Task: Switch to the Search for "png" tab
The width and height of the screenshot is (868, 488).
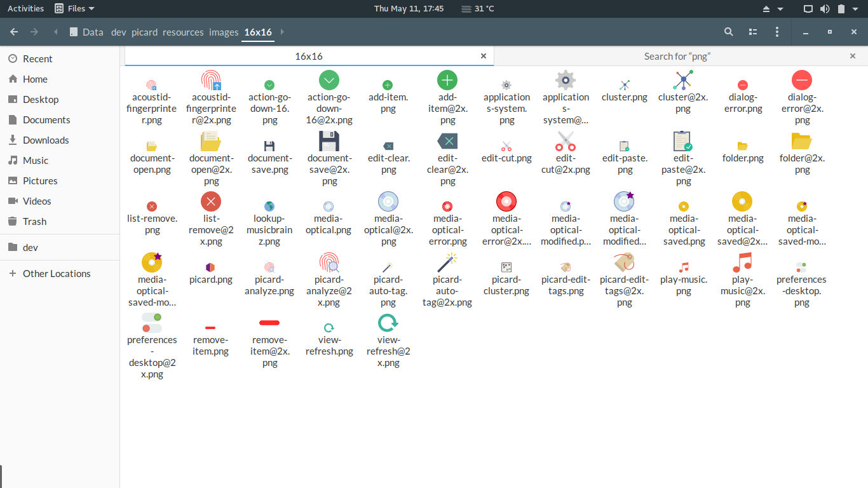Action: (x=677, y=57)
